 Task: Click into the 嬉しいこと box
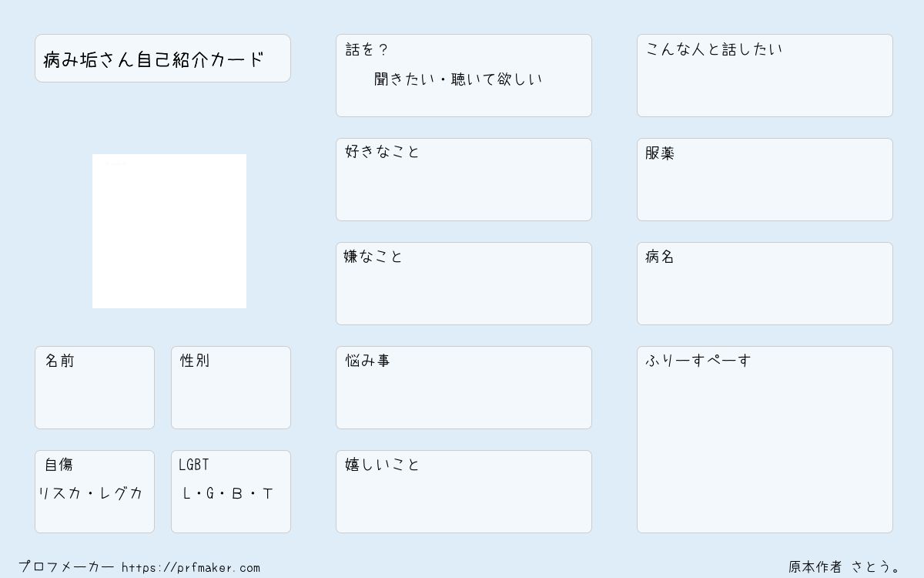(x=464, y=492)
